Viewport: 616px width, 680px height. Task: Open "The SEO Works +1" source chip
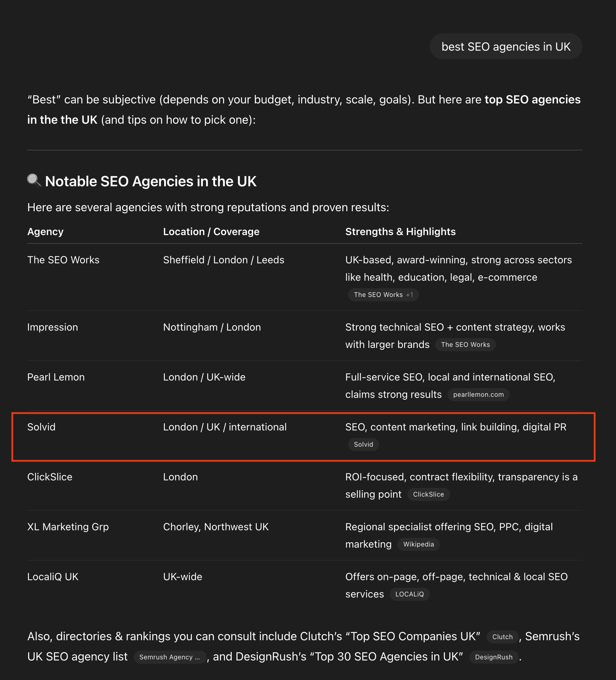pos(383,295)
